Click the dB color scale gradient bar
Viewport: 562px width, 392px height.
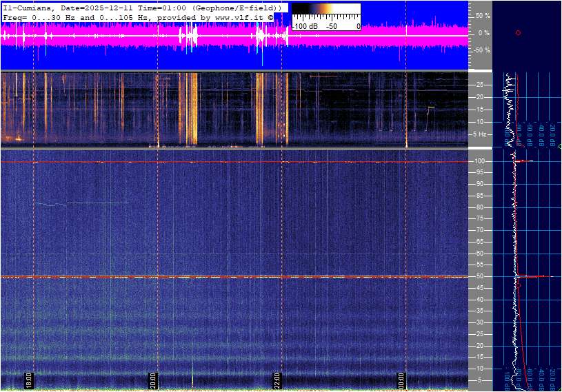click(x=325, y=10)
